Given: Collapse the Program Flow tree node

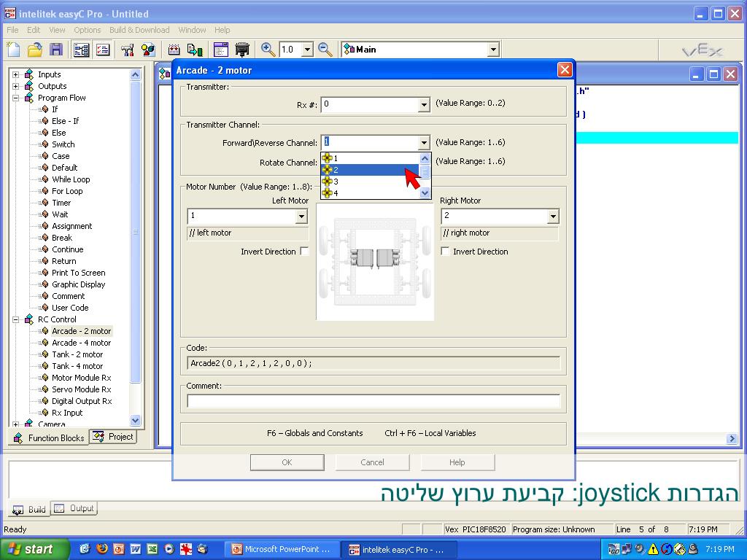Looking at the screenshot, I should coord(16,98).
